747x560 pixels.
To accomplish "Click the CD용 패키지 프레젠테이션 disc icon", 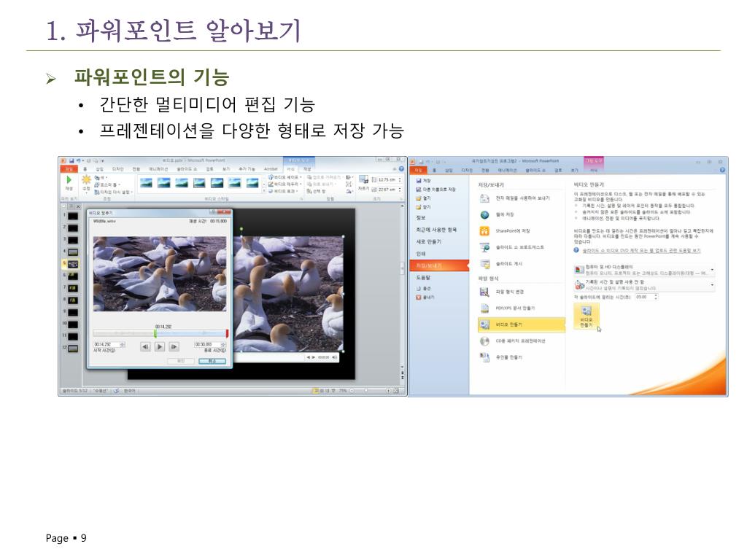I will point(484,341).
